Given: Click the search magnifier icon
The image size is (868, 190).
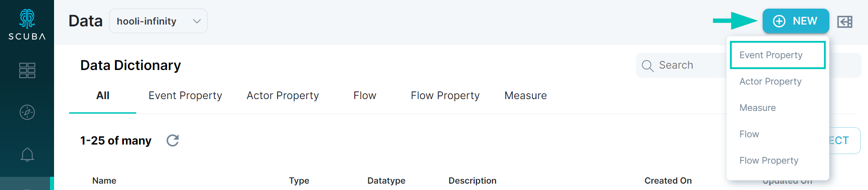Looking at the screenshot, I should click(647, 66).
